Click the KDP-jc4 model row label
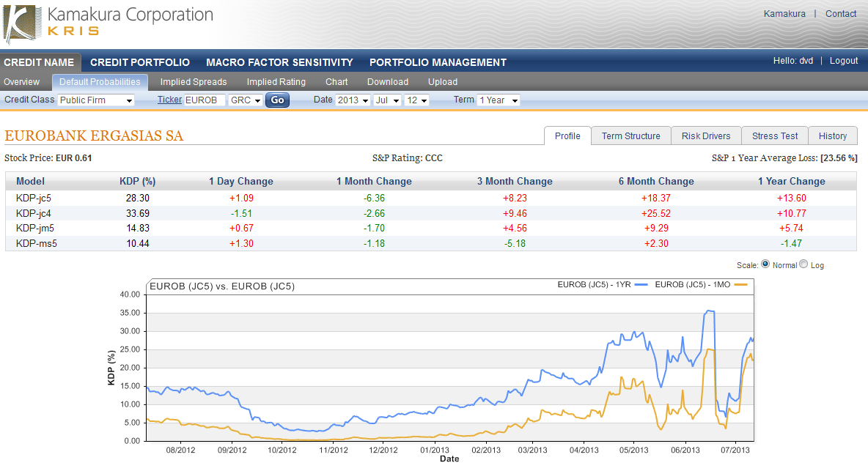Image resolution: width=868 pixels, height=471 pixels. [34, 213]
